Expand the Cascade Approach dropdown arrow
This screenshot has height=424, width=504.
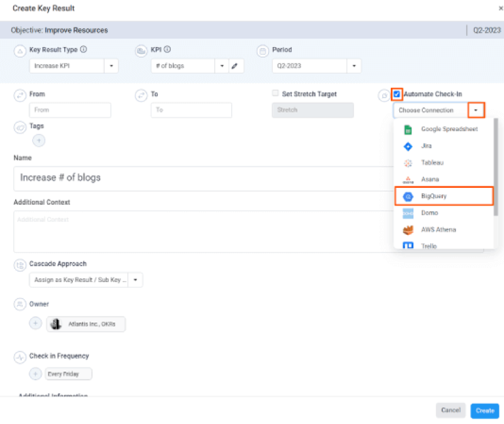pos(135,280)
